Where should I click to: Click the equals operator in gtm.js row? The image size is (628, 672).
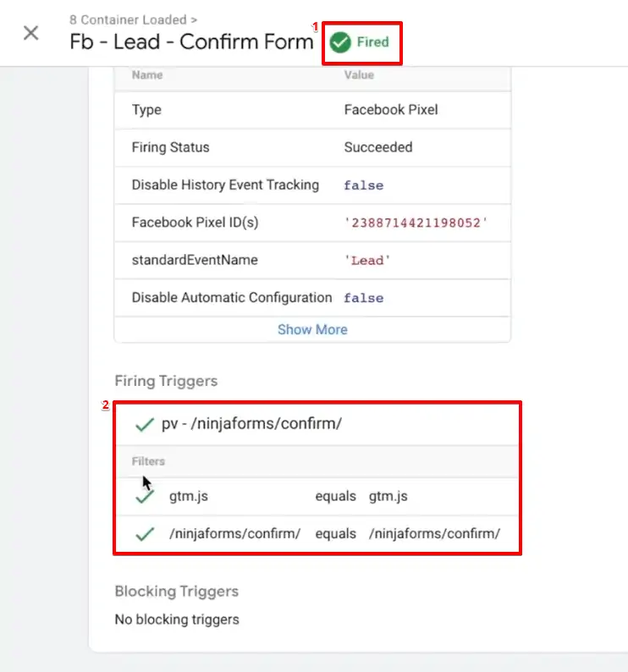[336, 496]
